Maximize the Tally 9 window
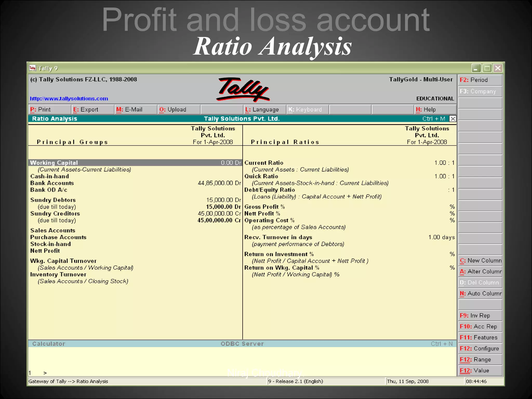532x399 pixels. [x=487, y=68]
